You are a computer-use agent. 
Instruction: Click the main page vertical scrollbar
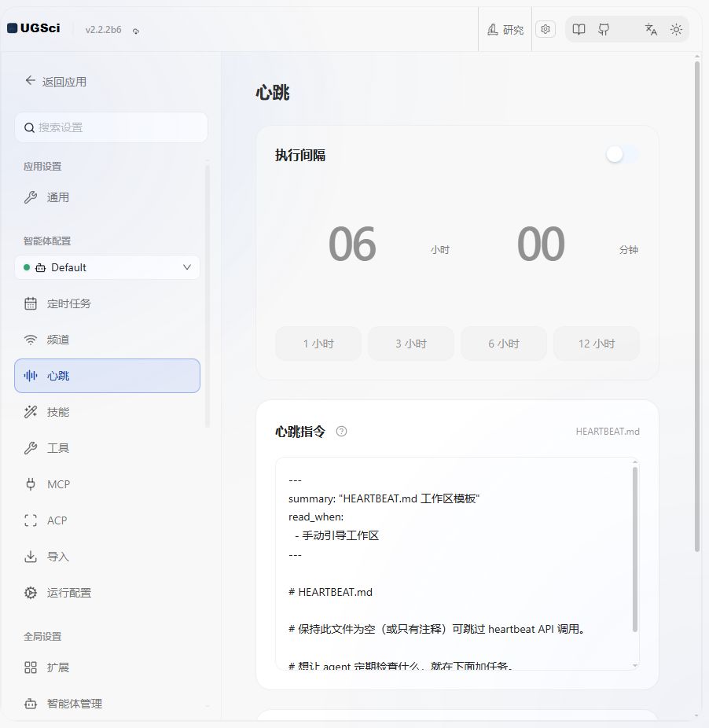click(x=697, y=307)
